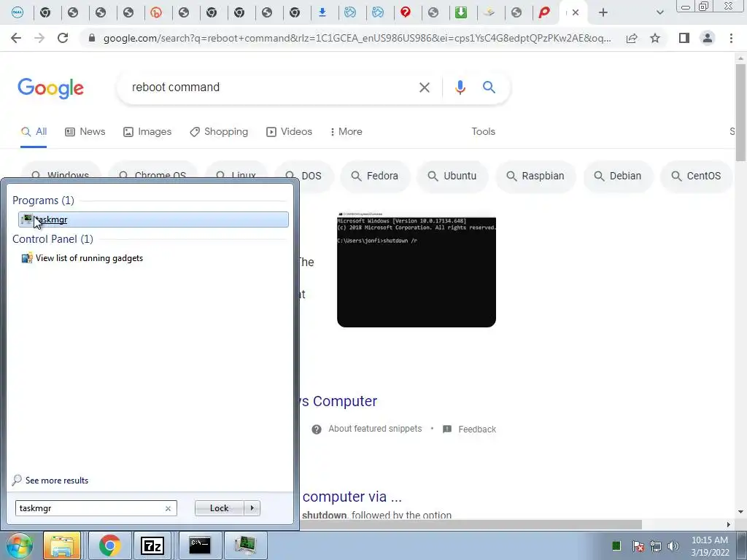Open 7-Zip from the taskbar
The image size is (747, 560).
152,545
